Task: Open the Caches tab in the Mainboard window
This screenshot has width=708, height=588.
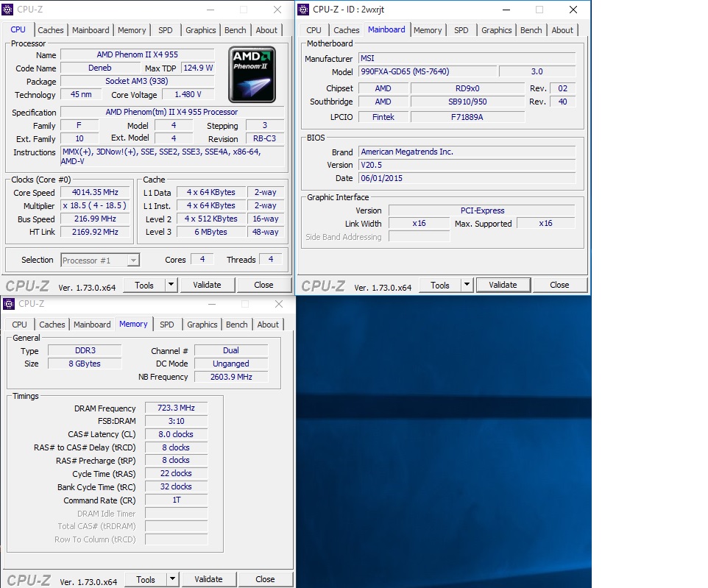Action: tap(347, 30)
